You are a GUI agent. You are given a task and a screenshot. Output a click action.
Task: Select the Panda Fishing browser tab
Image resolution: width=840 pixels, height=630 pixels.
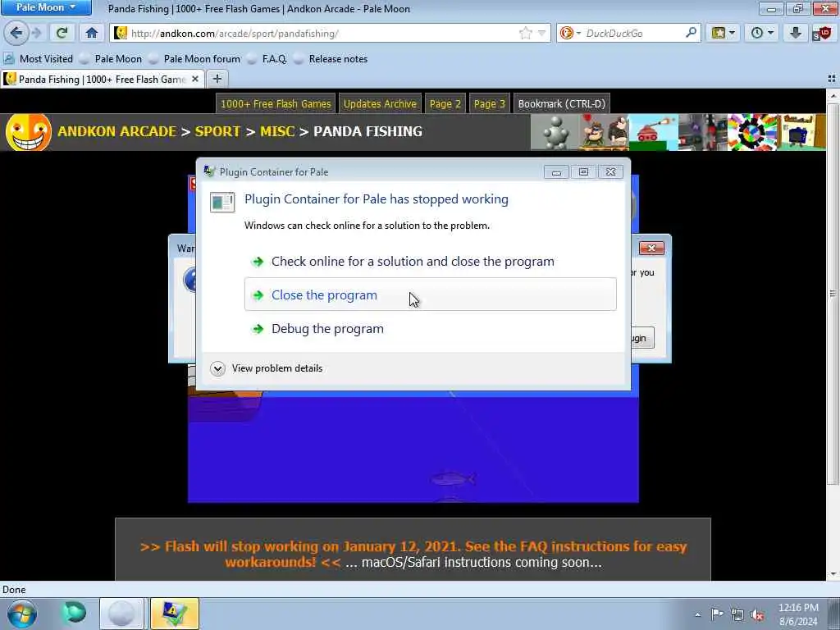click(102, 80)
